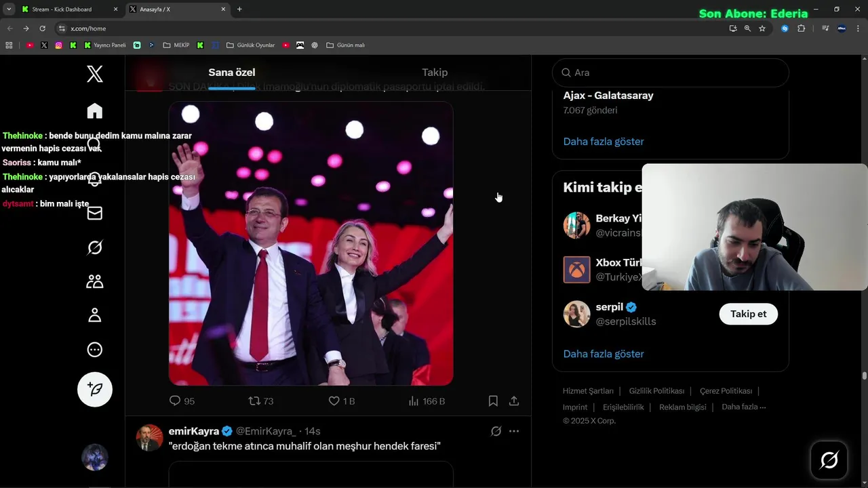Reply to the post with 95 comments
Screen dimensions: 868x488
[182, 401]
